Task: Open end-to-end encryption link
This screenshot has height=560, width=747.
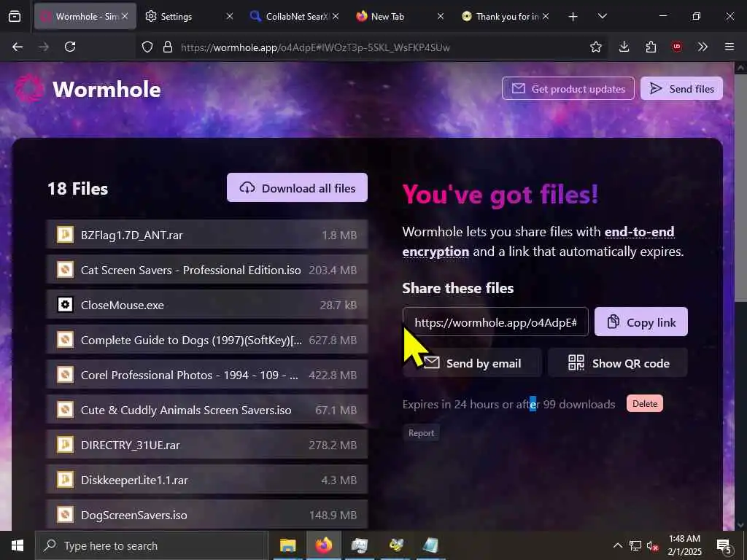Action: [538, 241]
